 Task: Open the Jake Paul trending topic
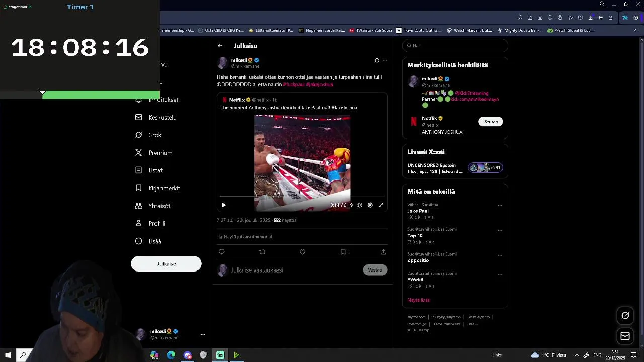418,211
